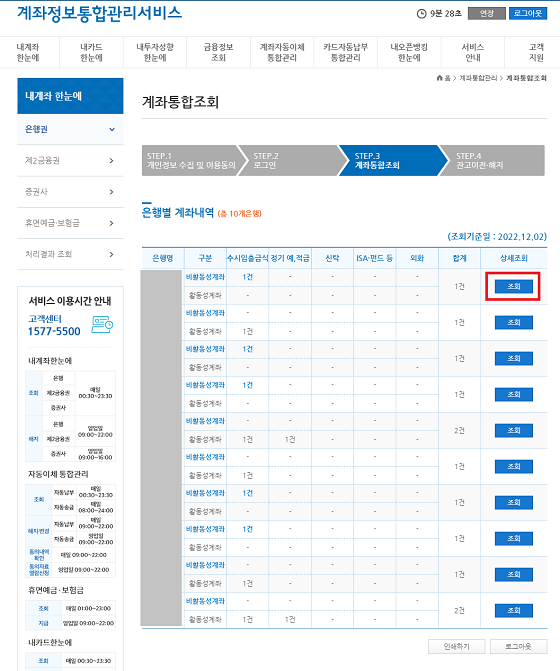Click the home icon in the breadcrumb
This screenshot has height=671, width=560.
(439, 78)
